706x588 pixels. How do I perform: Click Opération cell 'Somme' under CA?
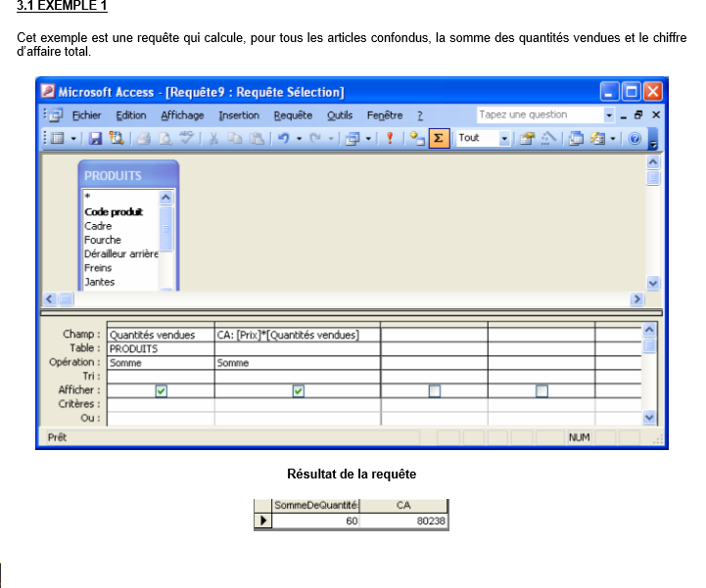point(298,363)
